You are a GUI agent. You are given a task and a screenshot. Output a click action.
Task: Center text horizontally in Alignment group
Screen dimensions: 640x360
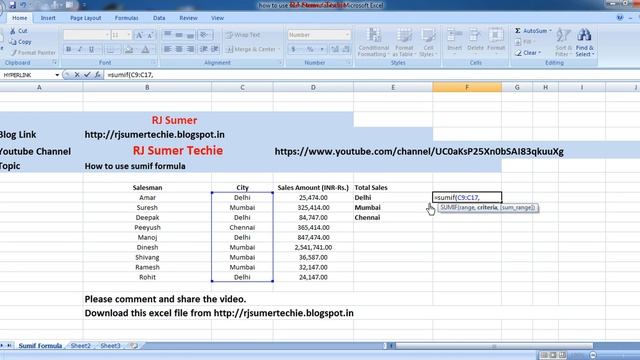179,49
